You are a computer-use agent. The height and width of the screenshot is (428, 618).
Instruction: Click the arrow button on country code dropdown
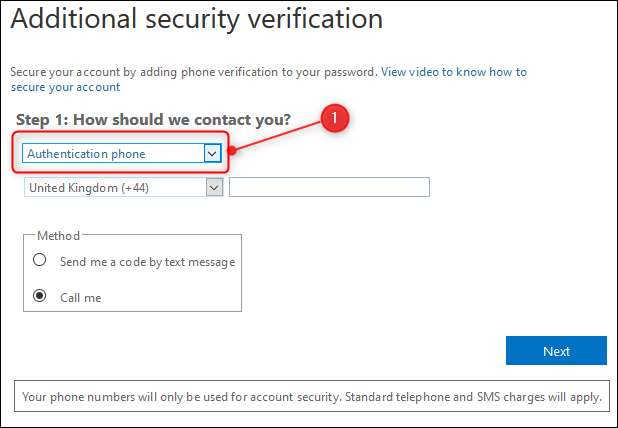pos(214,187)
